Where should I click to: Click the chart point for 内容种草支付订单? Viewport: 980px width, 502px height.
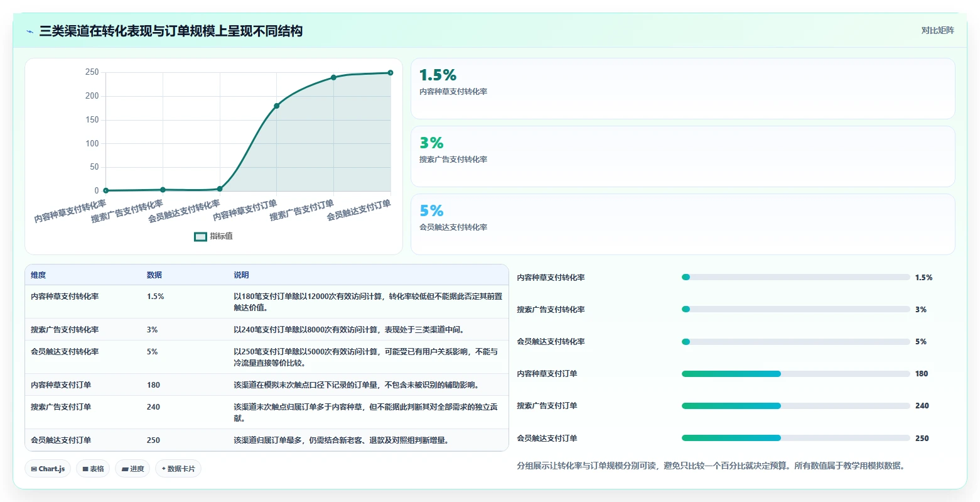click(x=276, y=106)
